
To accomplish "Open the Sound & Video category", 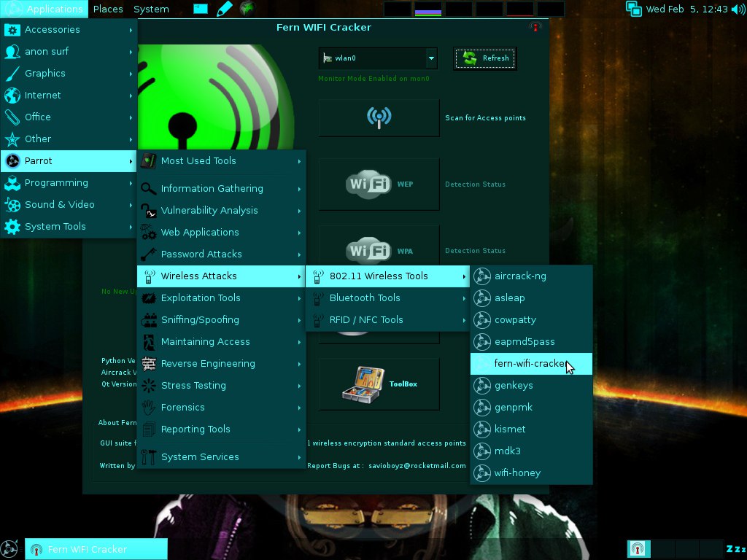I will pos(69,205).
